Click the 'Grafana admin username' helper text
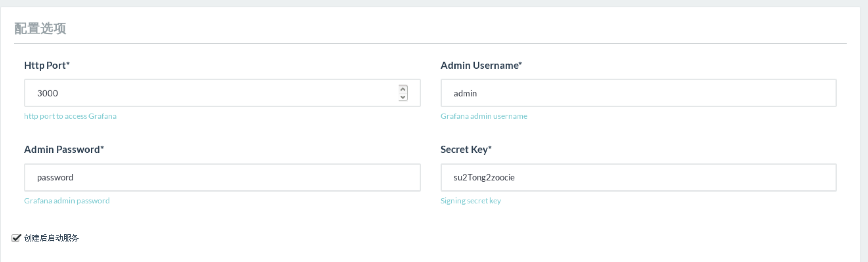The height and width of the screenshot is (262, 868). (484, 116)
